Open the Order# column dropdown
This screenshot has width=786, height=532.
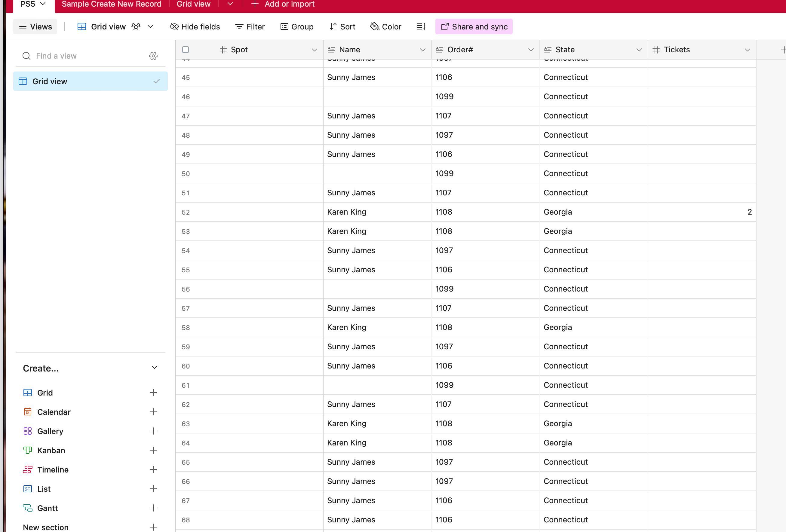click(x=531, y=50)
